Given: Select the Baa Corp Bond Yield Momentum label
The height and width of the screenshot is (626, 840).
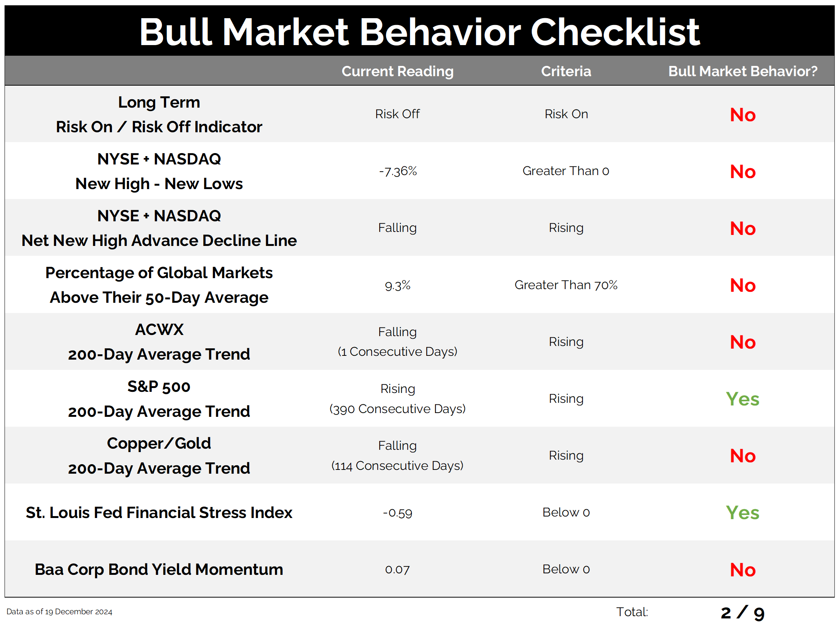Looking at the screenshot, I should [x=159, y=570].
